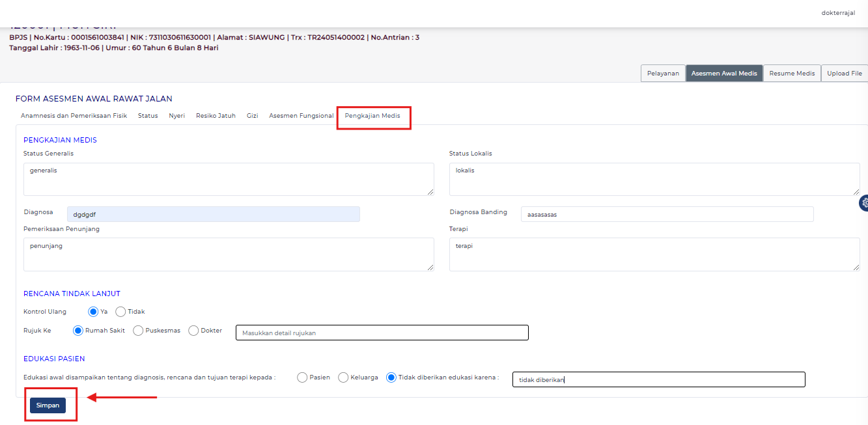Open the settings gear icon on right edge
The width and height of the screenshot is (868, 425).
tap(864, 203)
